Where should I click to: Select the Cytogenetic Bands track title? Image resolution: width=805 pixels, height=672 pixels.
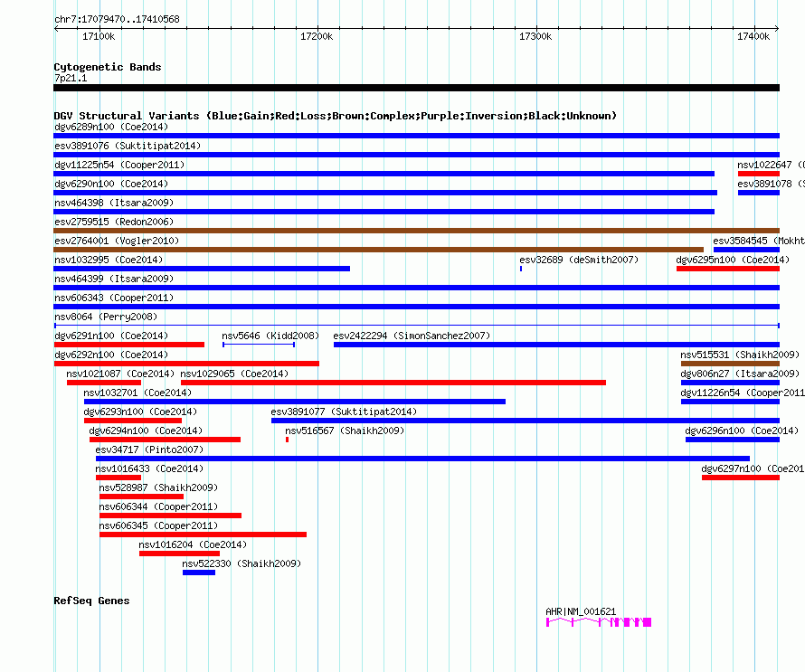(x=108, y=67)
